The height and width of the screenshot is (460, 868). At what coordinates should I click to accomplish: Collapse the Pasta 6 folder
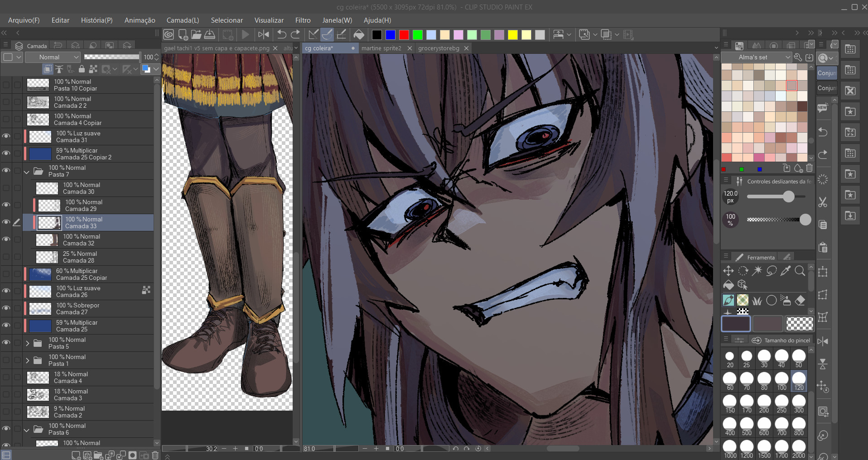(x=27, y=430)
